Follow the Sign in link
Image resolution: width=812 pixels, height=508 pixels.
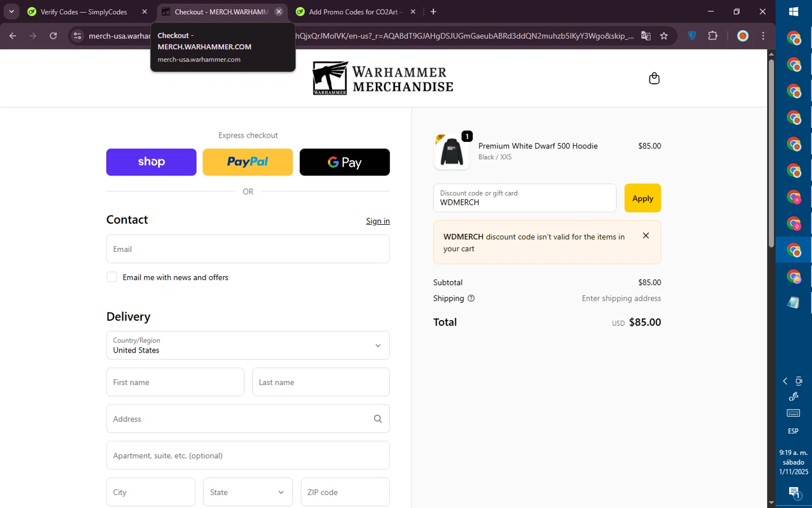pyautogui.click(x=378, y=221)
